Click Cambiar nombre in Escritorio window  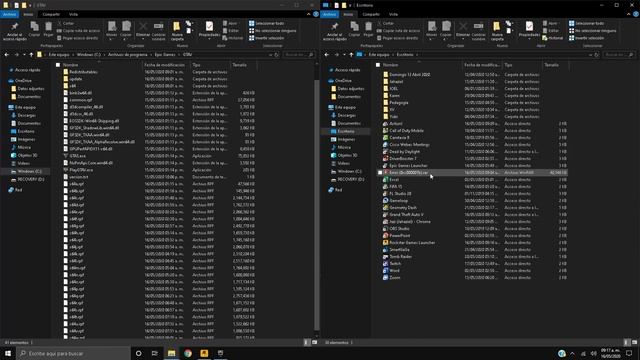click(478, 31)
